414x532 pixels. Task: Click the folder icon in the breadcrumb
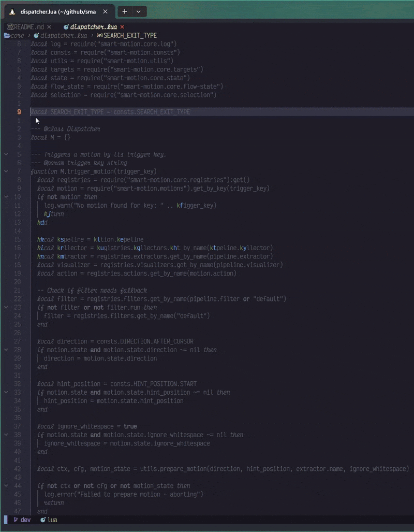pos(7,35)
